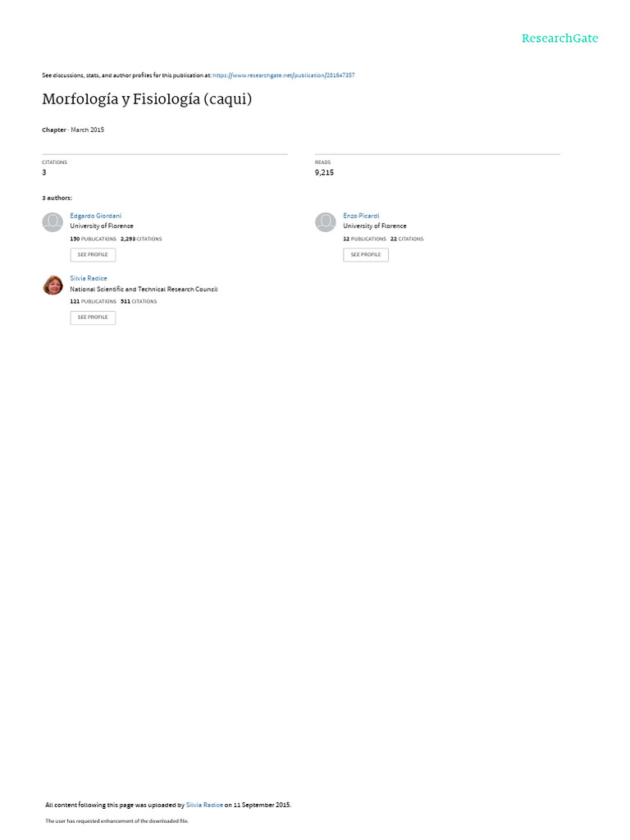630x840 pixels.
Task: Select University of Florence under Edgardo Giordani
Action: click(101, 226)
